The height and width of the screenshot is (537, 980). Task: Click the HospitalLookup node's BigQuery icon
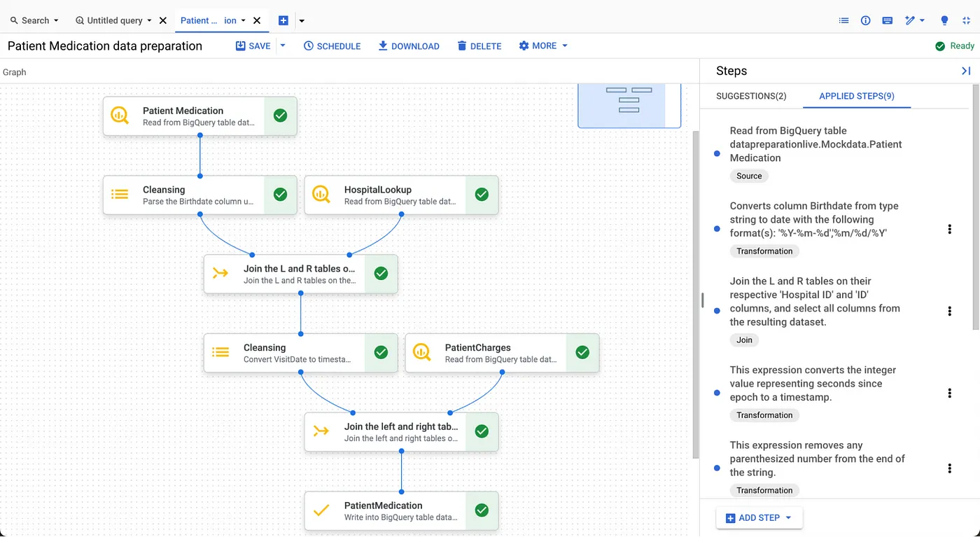(x=321, y=195)
